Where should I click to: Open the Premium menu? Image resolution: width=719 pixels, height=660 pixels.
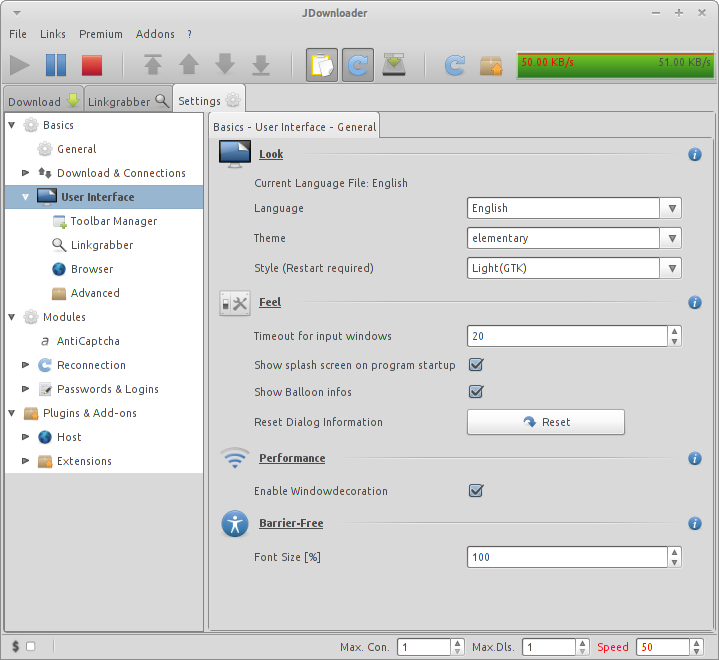pyautogui.click(x=101, y=34)
